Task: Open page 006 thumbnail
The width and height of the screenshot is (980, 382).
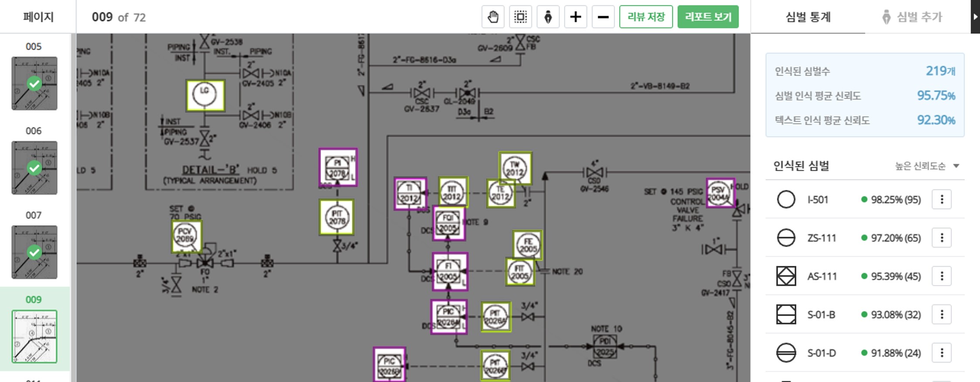Action: 34,168
